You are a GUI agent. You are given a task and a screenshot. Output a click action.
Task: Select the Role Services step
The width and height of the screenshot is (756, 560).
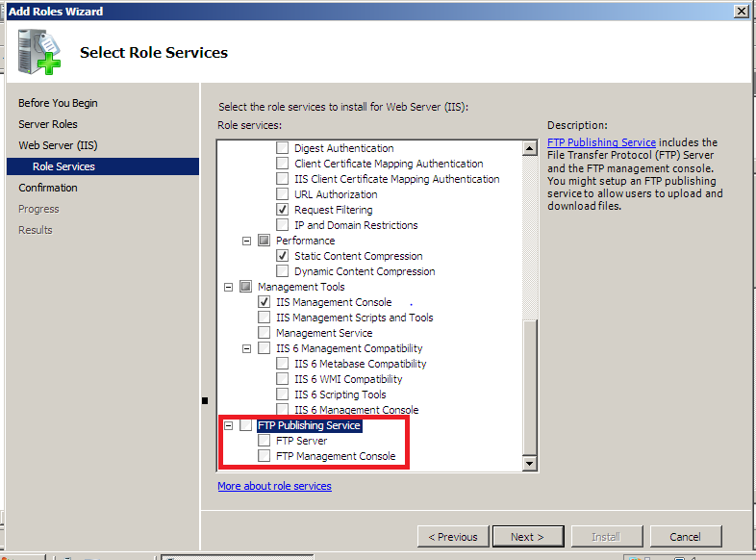click(103, 166)
